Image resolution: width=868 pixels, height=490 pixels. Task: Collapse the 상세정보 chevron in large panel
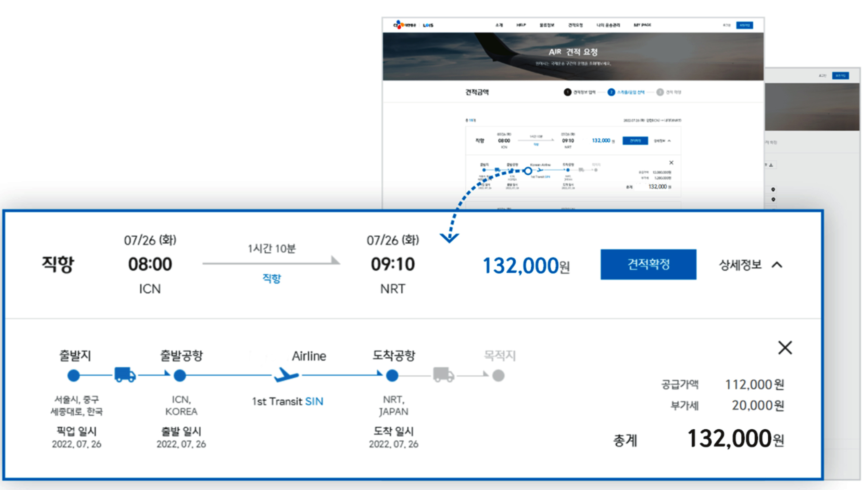(x=777, y=265)
